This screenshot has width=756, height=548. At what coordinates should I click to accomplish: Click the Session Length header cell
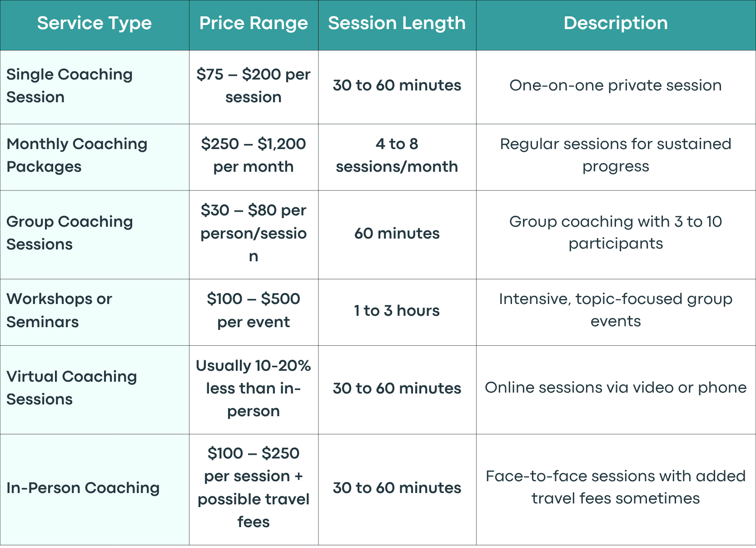click(397, 25)
